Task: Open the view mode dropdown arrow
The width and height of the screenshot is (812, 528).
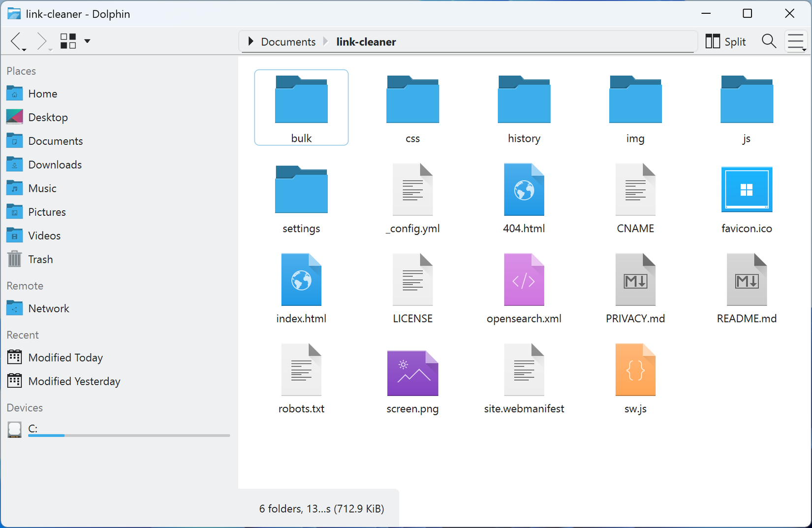Action: click(x=87, y=41)
